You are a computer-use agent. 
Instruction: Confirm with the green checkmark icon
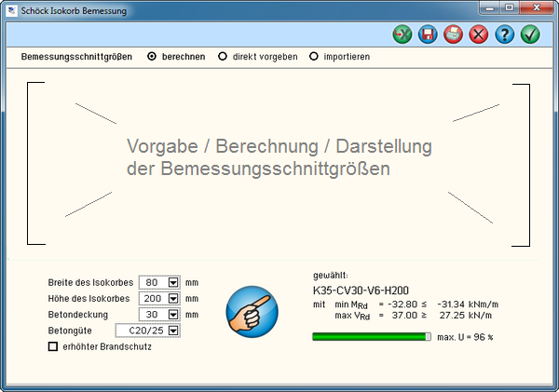pos(530,35)
